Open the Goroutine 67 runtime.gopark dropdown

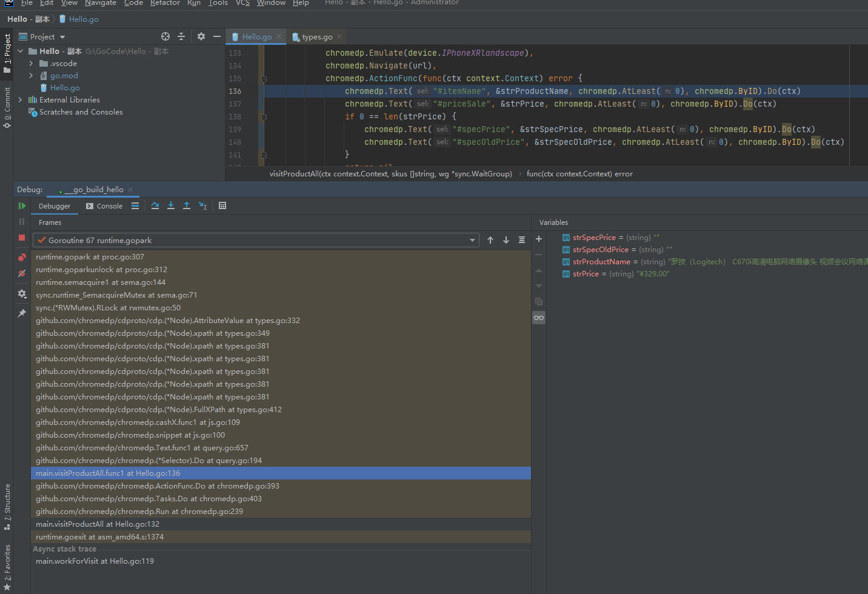point(256,241)
